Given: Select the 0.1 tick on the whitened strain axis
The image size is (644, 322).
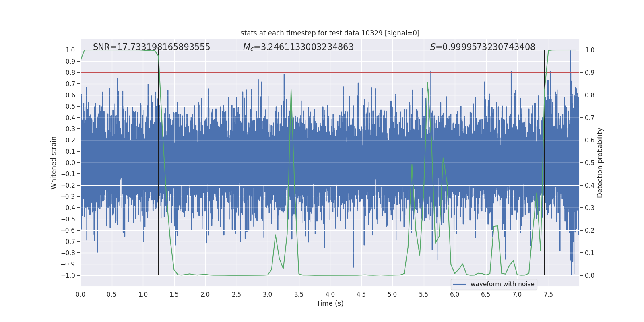Looking at the screenshot, I should [70, 151].
